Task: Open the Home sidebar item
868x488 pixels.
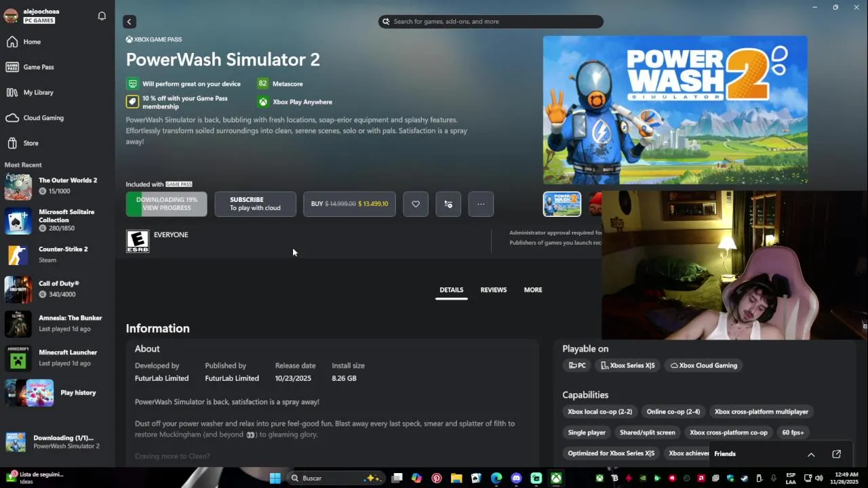Action: pos(58,42)
